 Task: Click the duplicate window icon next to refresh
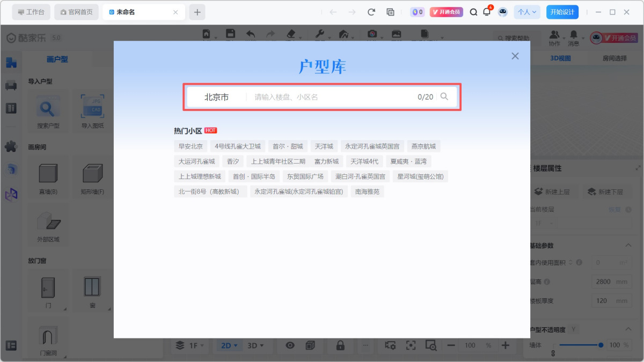390,12
